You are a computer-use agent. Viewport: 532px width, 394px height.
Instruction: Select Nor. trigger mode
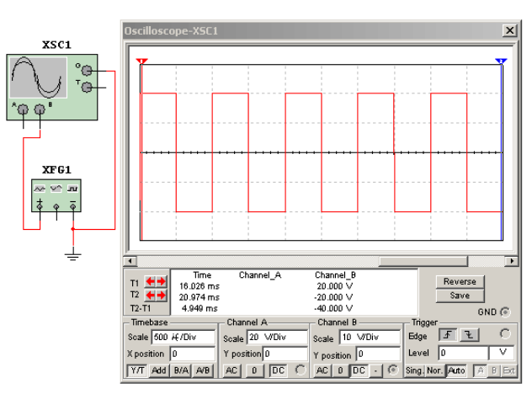click(434, 370)
